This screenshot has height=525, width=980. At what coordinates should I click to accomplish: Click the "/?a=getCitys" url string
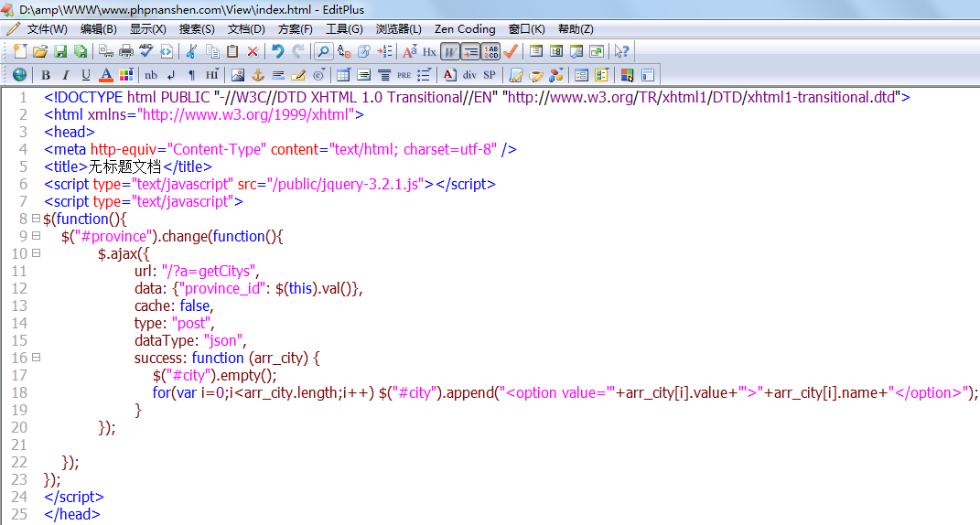pos(208,272)
